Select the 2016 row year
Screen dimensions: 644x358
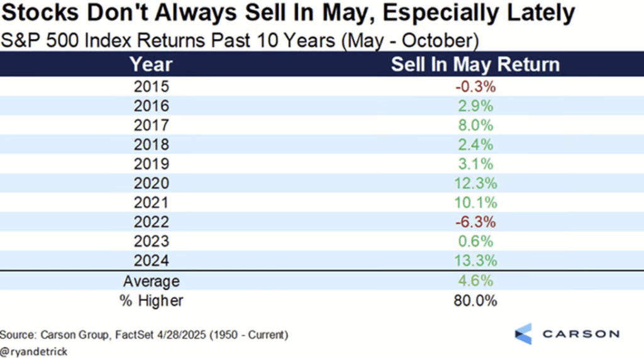tap(151, 106)
